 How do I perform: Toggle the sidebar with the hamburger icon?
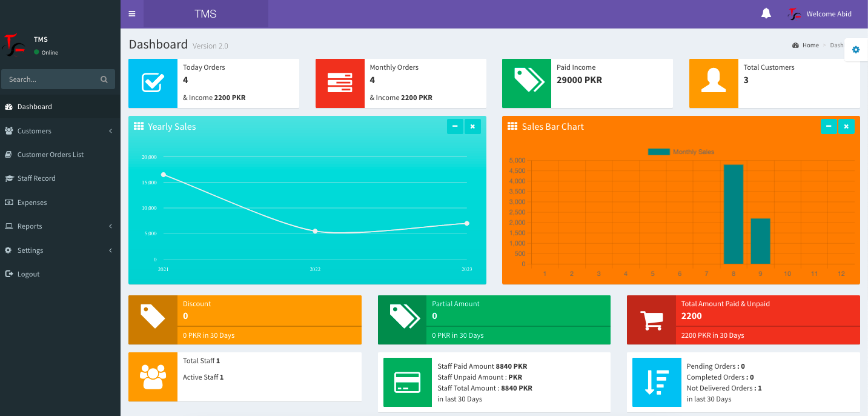click(132, 14)
